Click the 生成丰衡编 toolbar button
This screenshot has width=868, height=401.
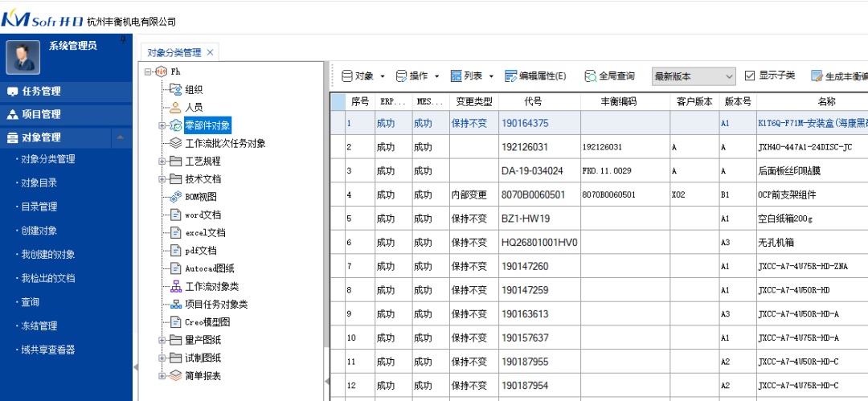(839, 76)
